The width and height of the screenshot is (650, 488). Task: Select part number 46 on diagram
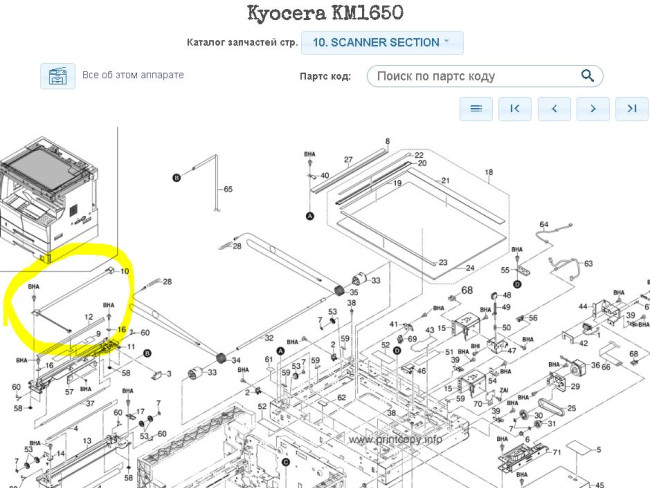click(x=421, y=371)
